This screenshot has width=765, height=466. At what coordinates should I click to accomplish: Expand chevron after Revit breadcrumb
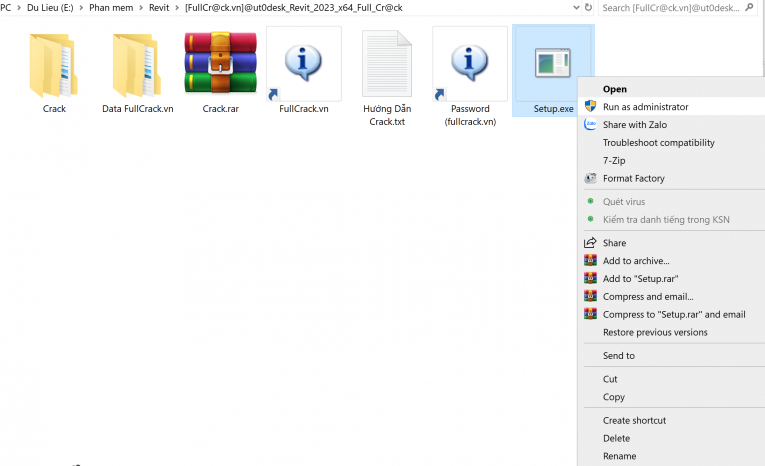[177, 8]
